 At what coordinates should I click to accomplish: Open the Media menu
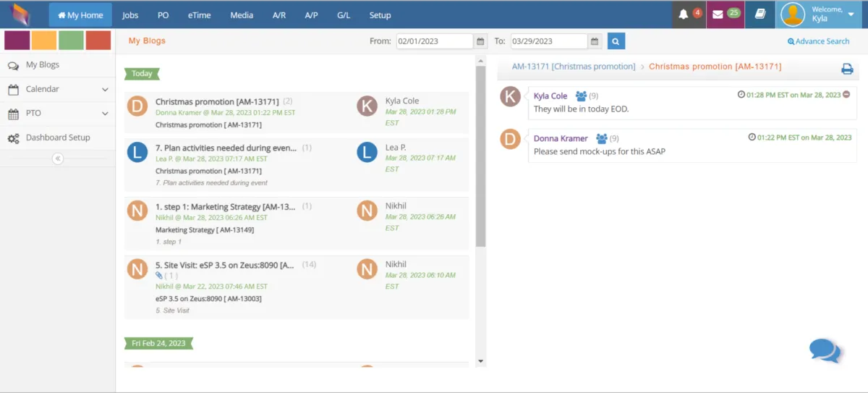coord(242,15)
